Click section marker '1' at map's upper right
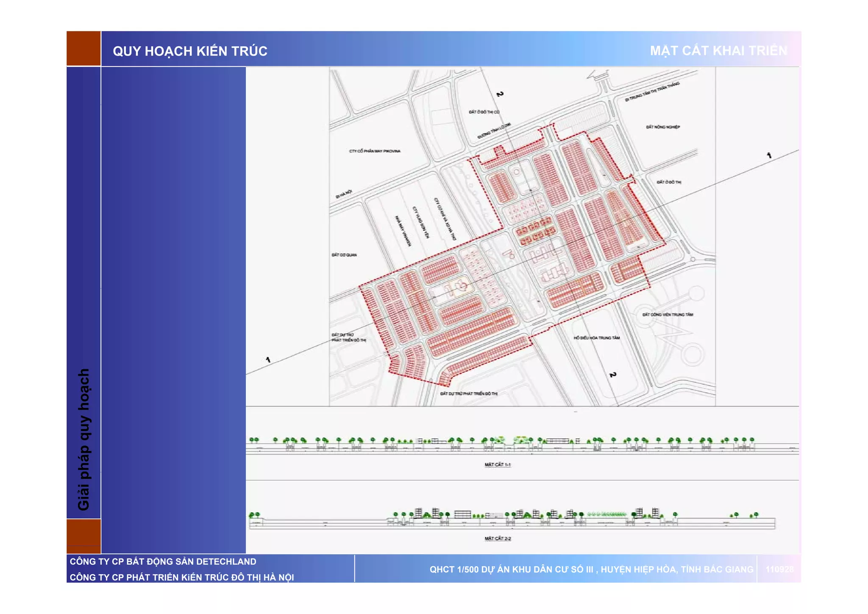Viewport: 868px width, 614px height. tap(769, 156)
